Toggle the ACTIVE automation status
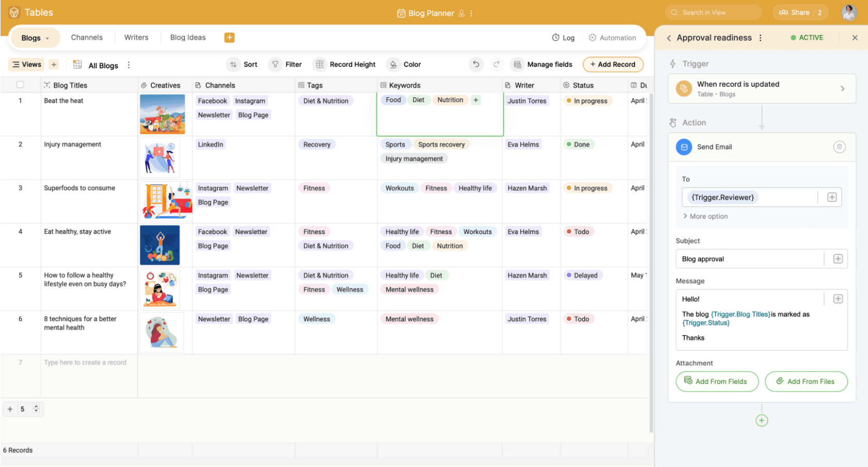This screenshot has width=868, height=467. 807,38
